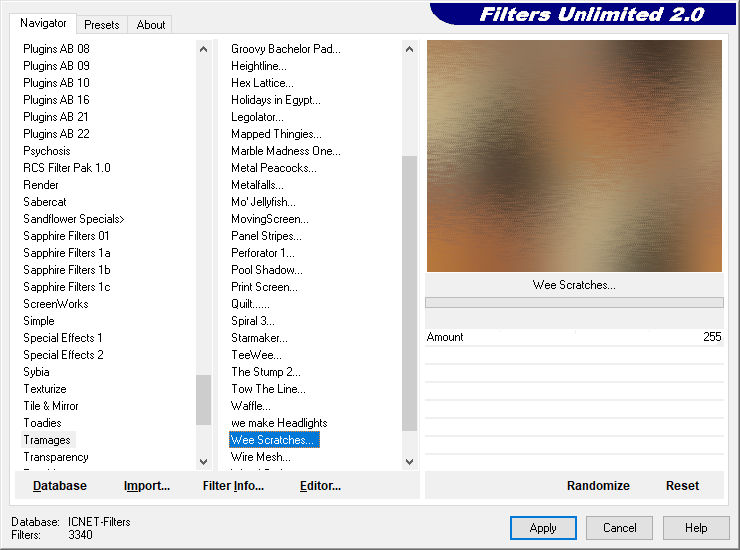Select Sapphire Filters 01
The width and height of the screenshot is (740, 550).
click(x=66, y=236)
